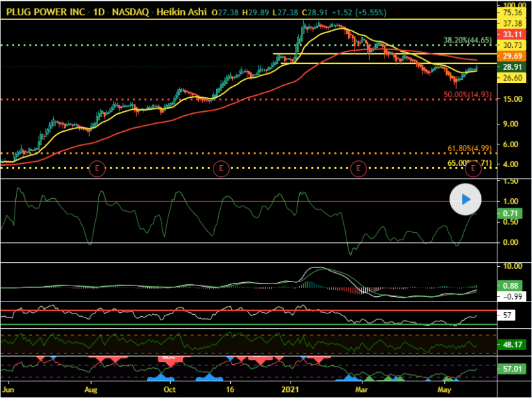Click the blue play button overlay

point(466,198)
